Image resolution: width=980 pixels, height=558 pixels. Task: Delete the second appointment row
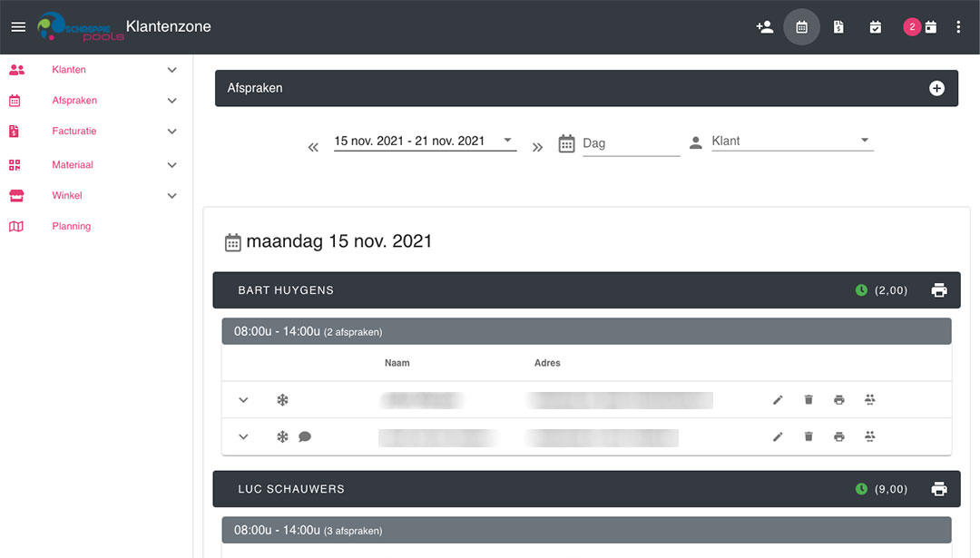click(x=808, y=436)
